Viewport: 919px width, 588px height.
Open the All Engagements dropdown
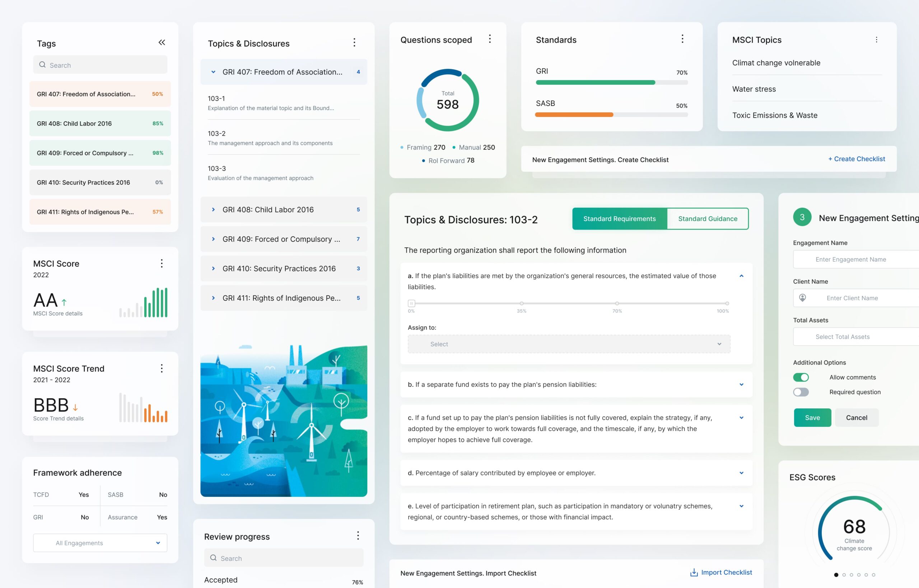click(x=100, y=543)
